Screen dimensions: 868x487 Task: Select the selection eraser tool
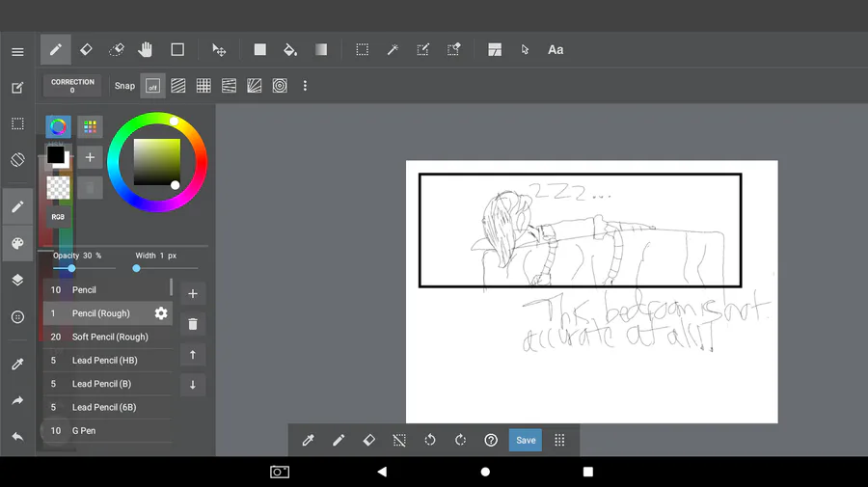click(x=454, y=50)
